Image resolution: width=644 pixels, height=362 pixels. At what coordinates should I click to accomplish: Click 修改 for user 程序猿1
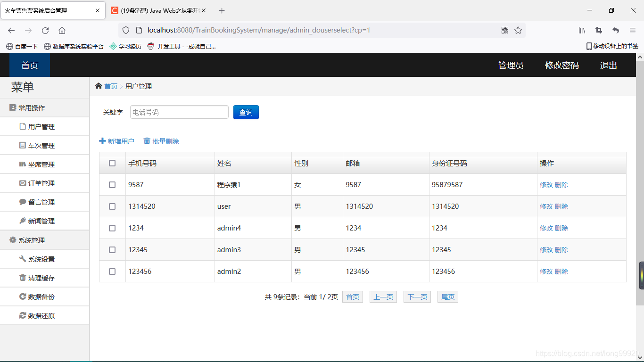point(546,185)
